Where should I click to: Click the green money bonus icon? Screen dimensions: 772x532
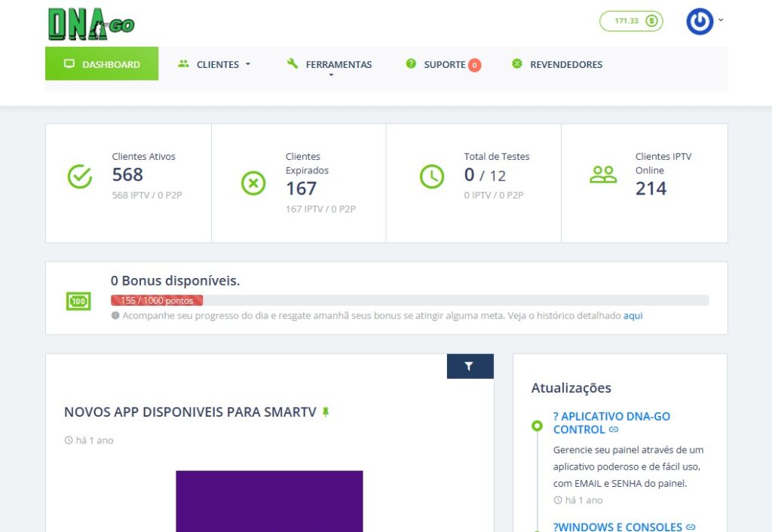79,301
